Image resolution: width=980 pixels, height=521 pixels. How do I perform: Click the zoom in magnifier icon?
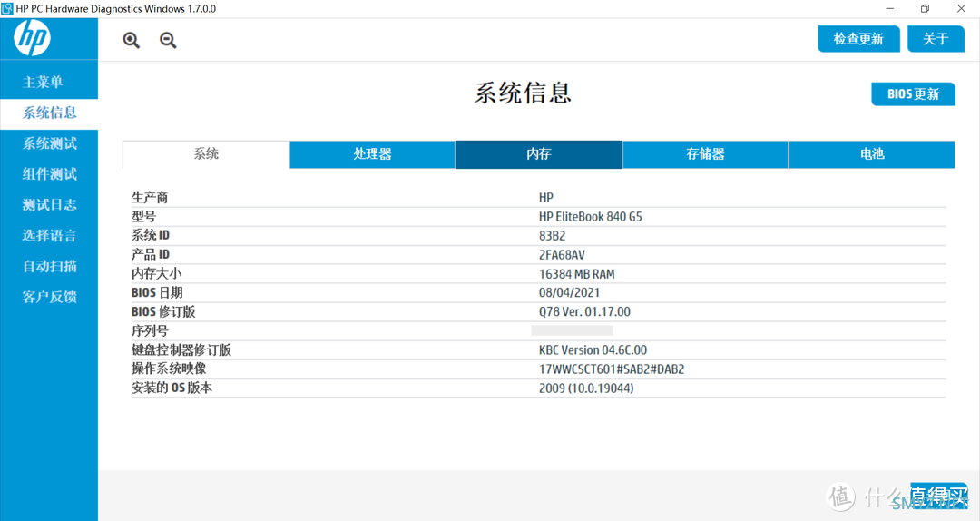tap(132, 40)
